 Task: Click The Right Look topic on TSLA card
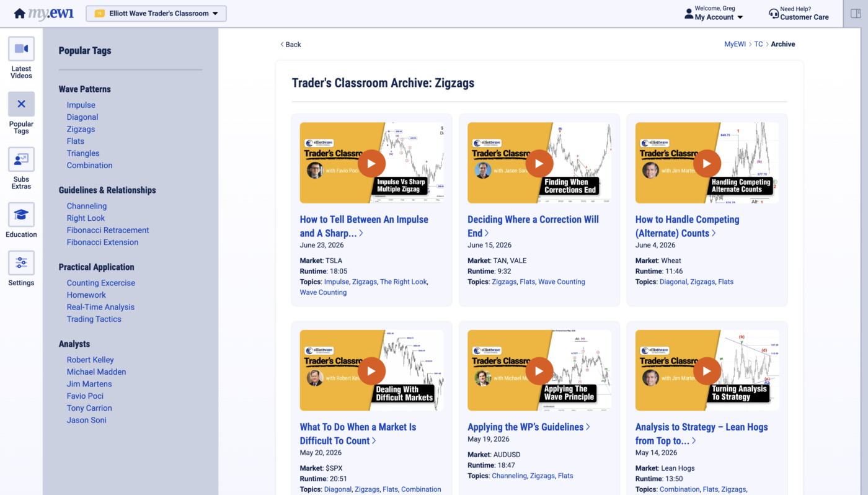tap(404, 282)
